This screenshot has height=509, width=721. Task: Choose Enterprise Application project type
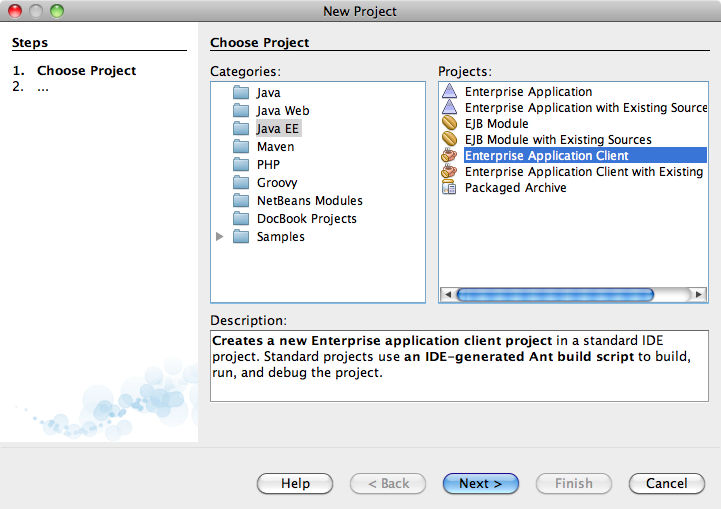click(528, 92)
